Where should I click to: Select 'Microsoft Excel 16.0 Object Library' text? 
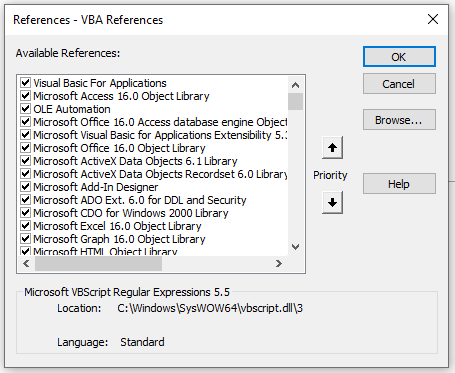pos(117,226)
